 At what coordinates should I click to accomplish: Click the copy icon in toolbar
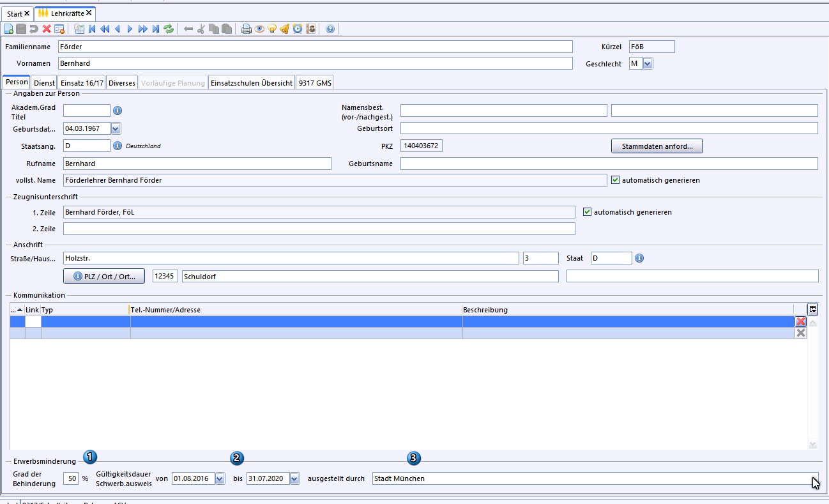[x=214, y=29]
